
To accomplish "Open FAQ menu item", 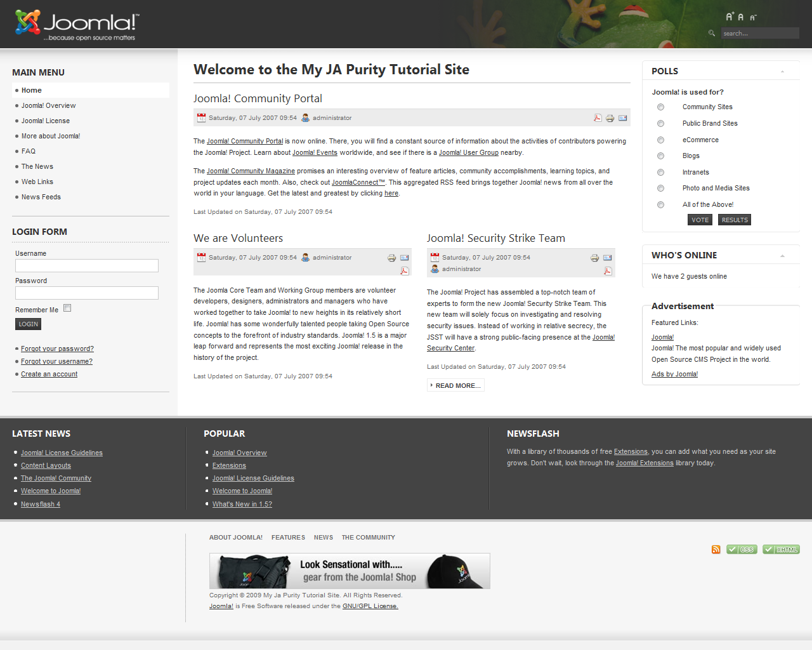I will 29,151.
